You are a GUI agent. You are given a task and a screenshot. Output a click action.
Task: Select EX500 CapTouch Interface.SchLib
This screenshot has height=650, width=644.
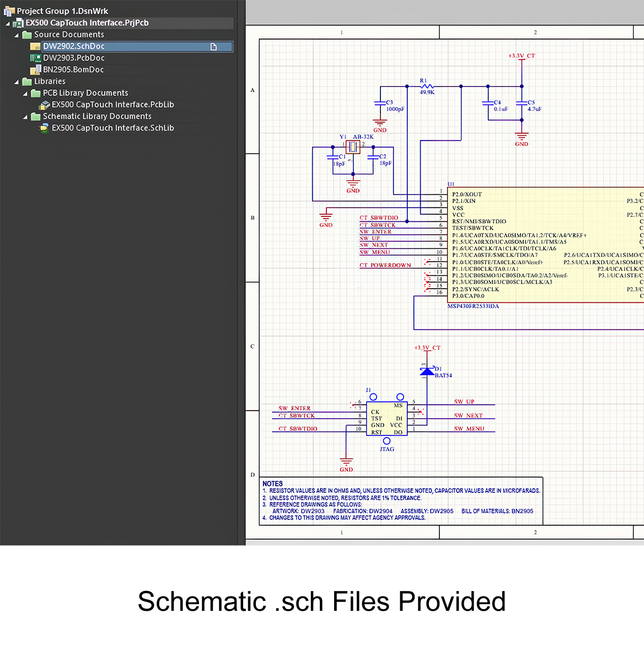tap(112, 127)
